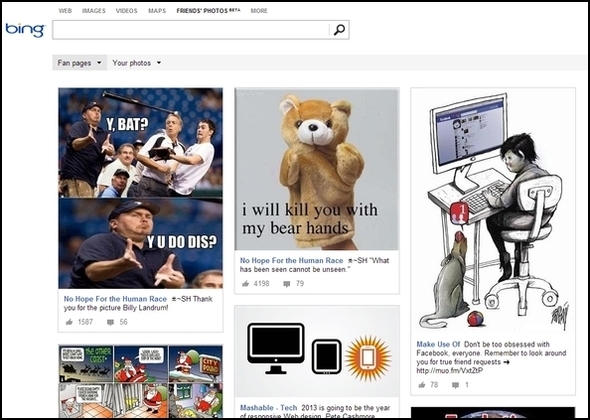Open No Hope For the Human Race link under baseball meme
This screenshot has height=420, width=590.
(115, 299)
